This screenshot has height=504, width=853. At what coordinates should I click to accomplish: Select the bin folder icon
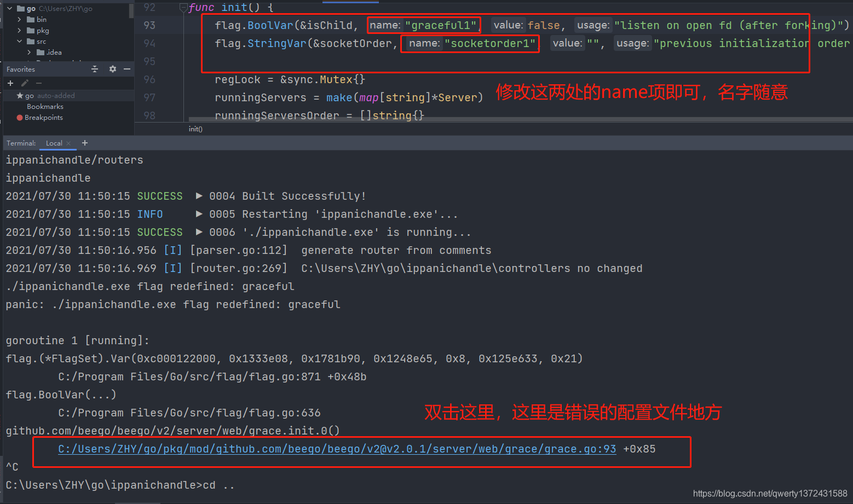pos(31,19)
